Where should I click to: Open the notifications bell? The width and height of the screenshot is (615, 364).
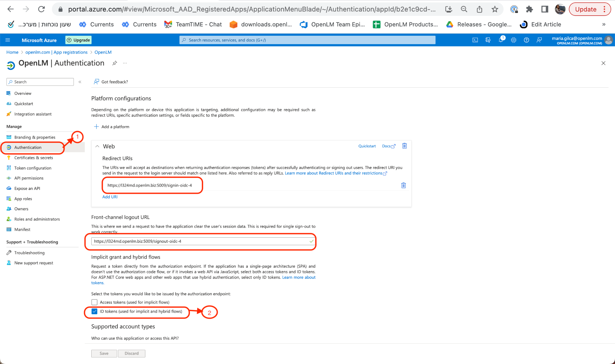(x=501, y=40)
